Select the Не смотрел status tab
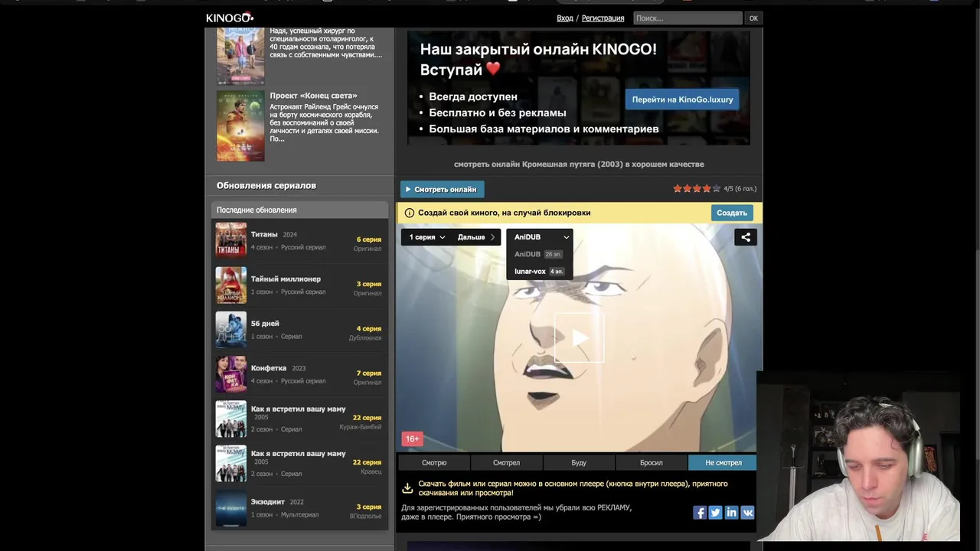980x551 pixels. coord(724,462)
